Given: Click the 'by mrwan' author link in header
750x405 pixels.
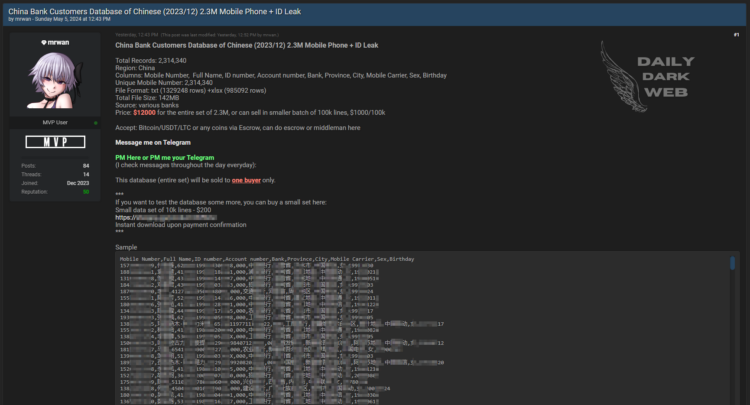Looking at the screenshot, I should [x=20, y=19].
